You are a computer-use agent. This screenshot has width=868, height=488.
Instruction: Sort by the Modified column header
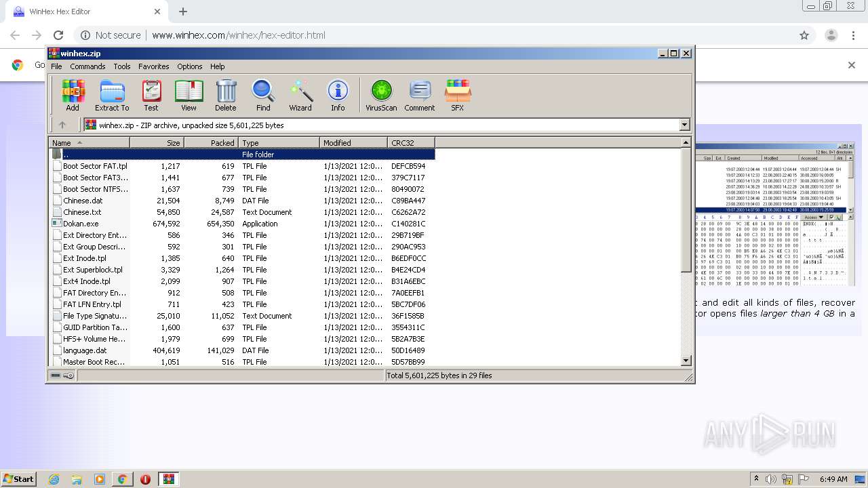click(x=354, y=142)
